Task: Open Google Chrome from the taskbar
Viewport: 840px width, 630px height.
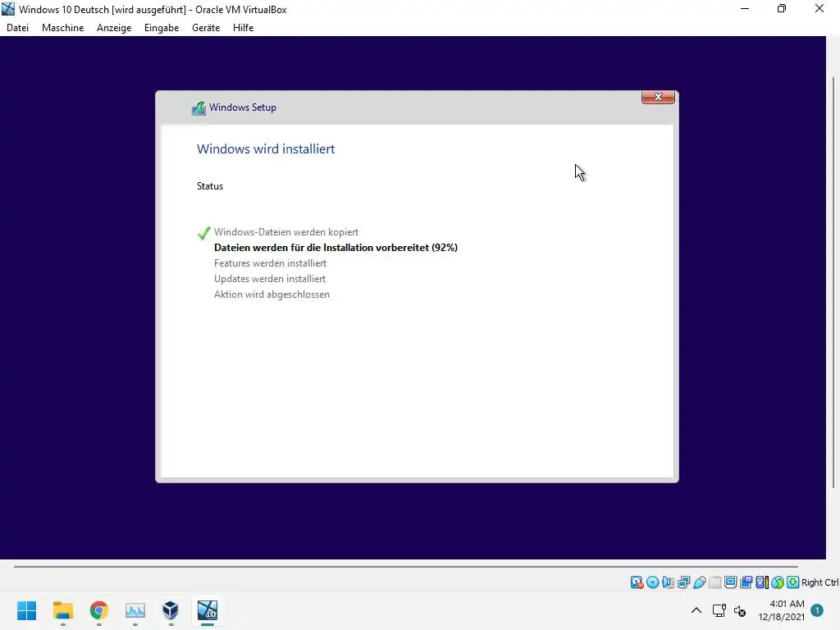Action: coord(99,610)
